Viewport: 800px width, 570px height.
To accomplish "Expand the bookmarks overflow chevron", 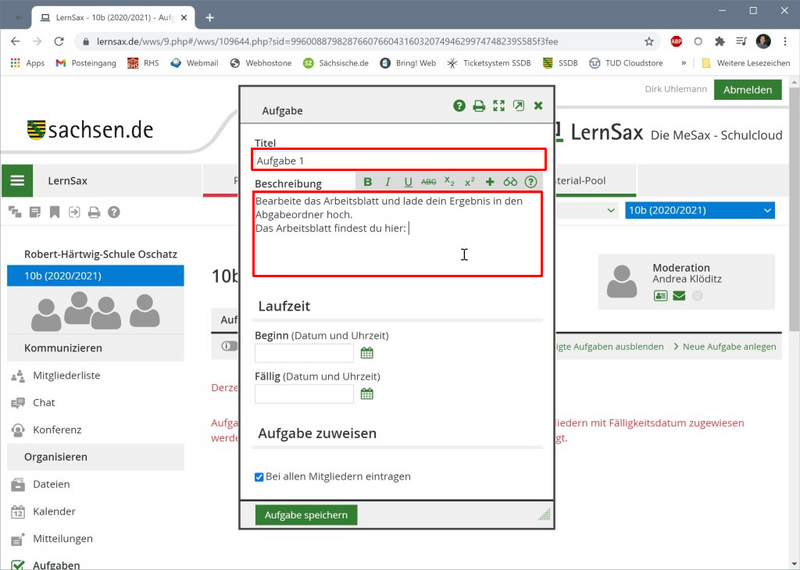I will [683, 63].
